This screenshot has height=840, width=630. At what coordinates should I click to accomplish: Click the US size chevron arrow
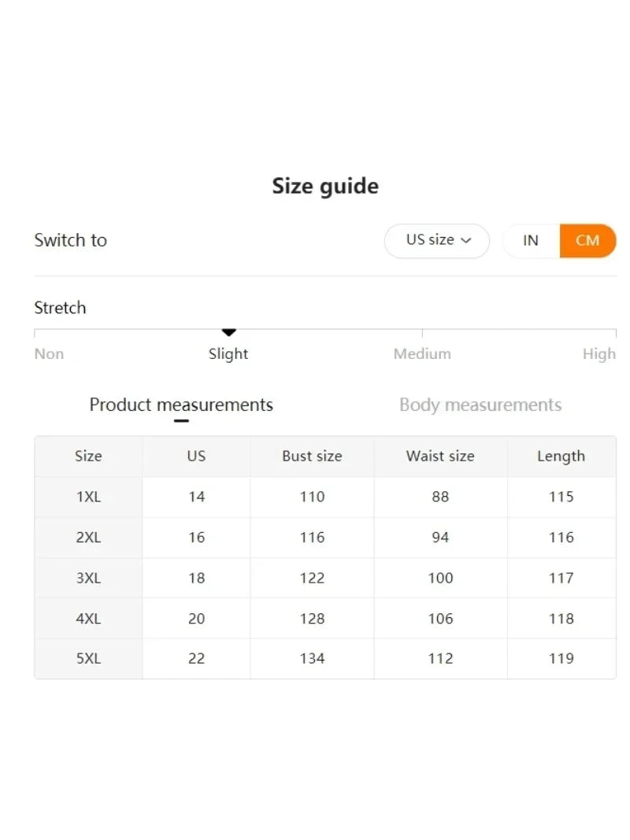(x=466, y=241)
